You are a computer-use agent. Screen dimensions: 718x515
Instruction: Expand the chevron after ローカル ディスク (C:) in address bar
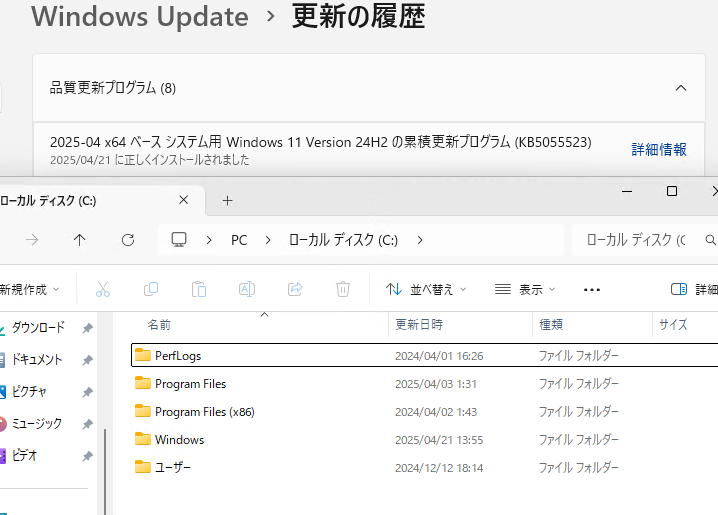click(x=420, y=240)
